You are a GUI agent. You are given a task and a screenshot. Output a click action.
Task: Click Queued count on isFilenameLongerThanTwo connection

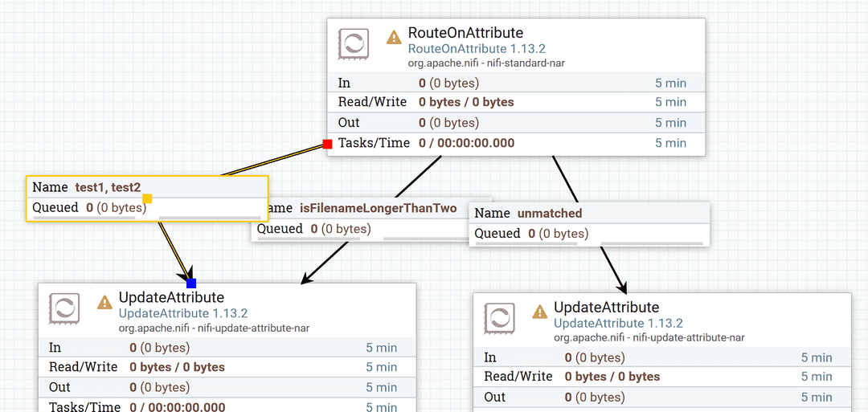(x=341, y=228)
